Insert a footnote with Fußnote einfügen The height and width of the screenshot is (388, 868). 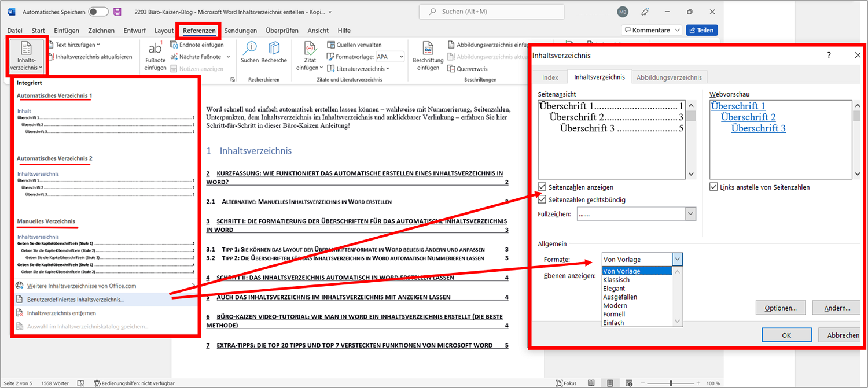pos(155,56)
